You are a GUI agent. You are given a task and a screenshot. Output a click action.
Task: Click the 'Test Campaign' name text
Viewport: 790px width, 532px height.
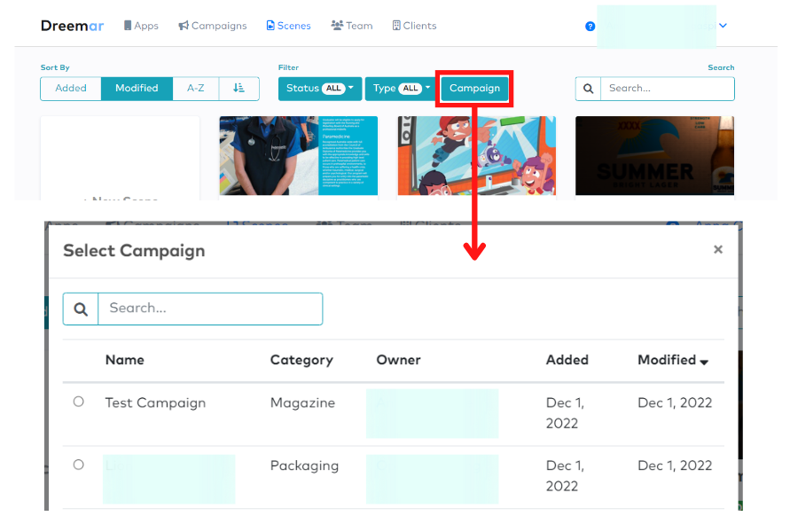click(x=155, y=403)
